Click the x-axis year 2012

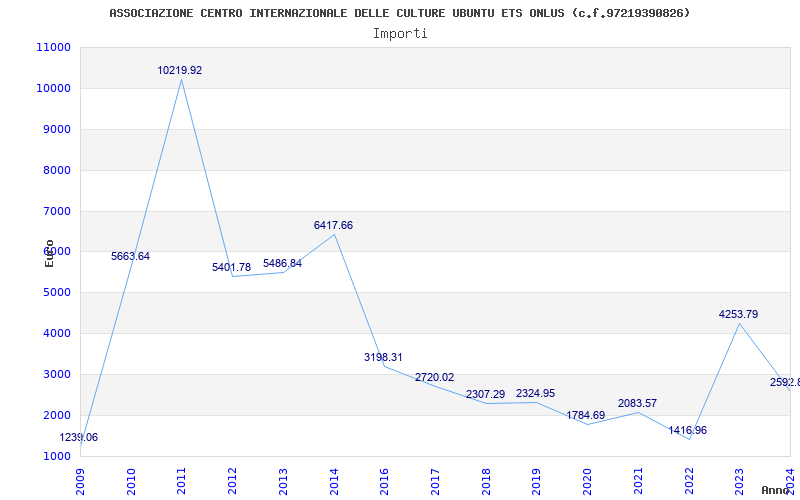(x=233, y=482)
